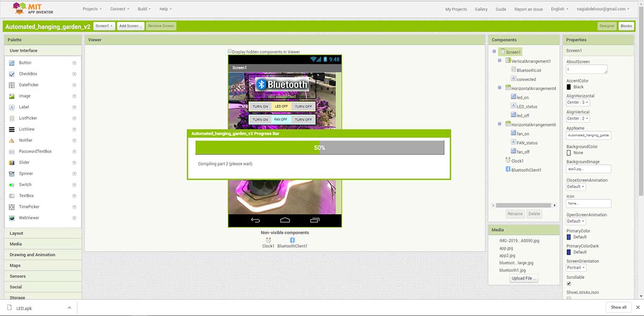Select BluetoothClient1 in Components tree
The height and width of the screenshot is (316, 644).
(523, 170)
